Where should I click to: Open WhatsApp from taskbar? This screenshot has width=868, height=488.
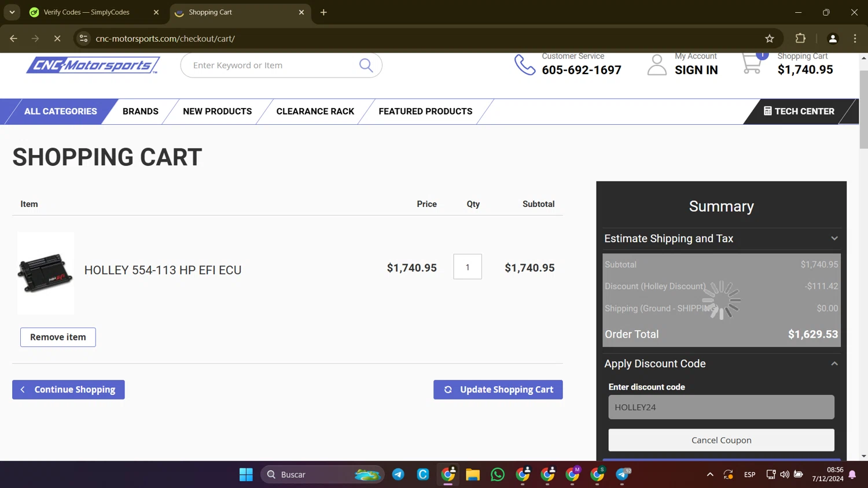click(x=497, y=475)
